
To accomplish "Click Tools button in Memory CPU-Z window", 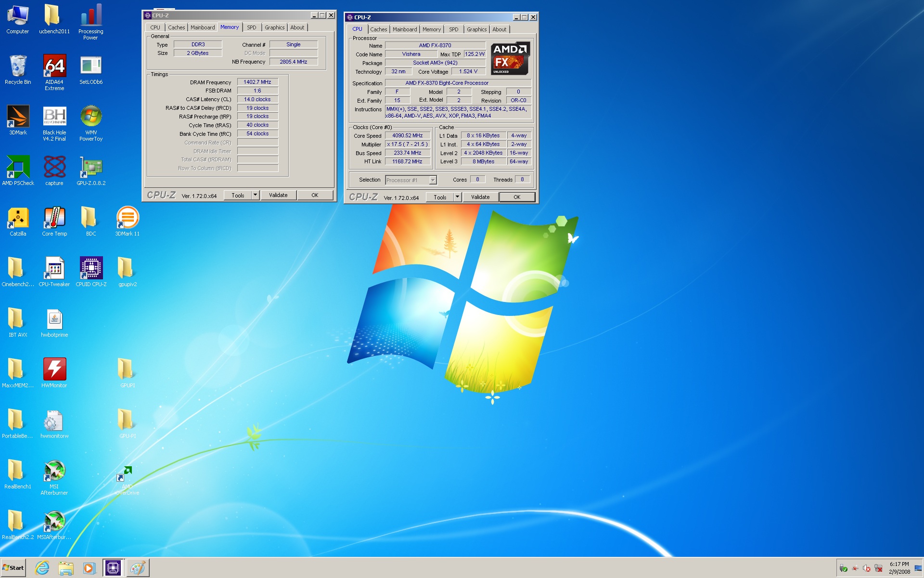I will [x=238, y=195].
